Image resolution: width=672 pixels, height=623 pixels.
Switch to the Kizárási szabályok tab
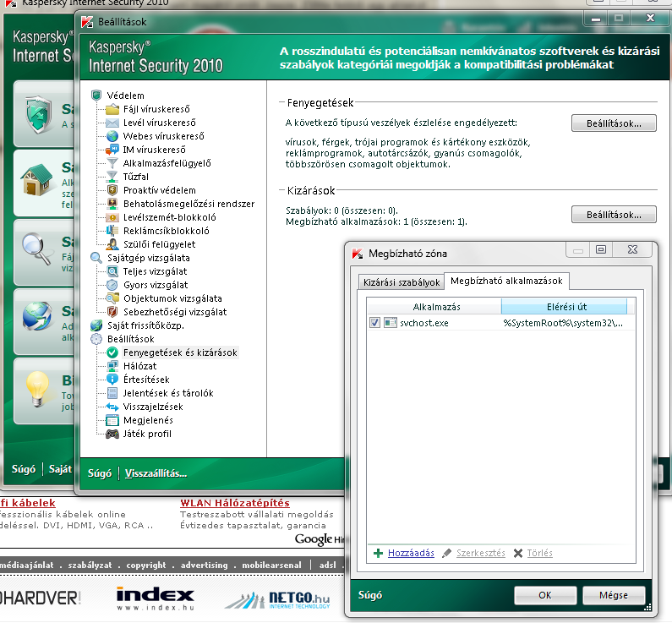point(402,282)
